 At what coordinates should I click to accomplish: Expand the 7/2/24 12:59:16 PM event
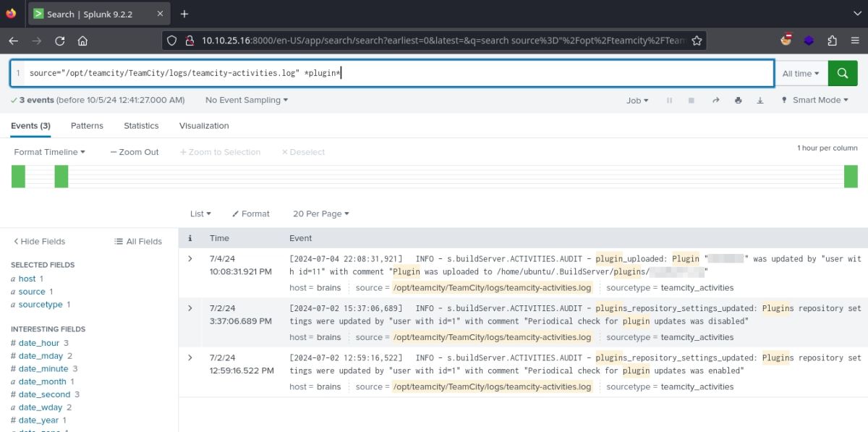(190, 357)
